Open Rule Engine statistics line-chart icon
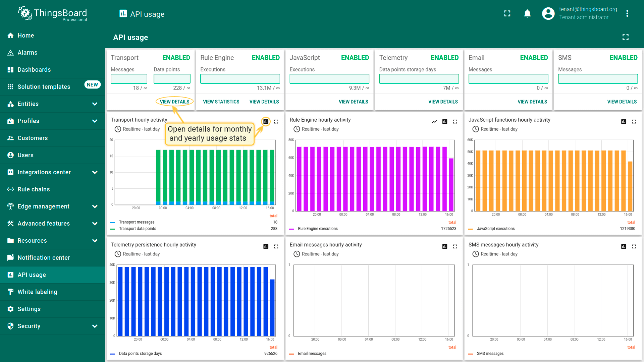The width and height of the screenshot is (644, 362). pos(434,121)
